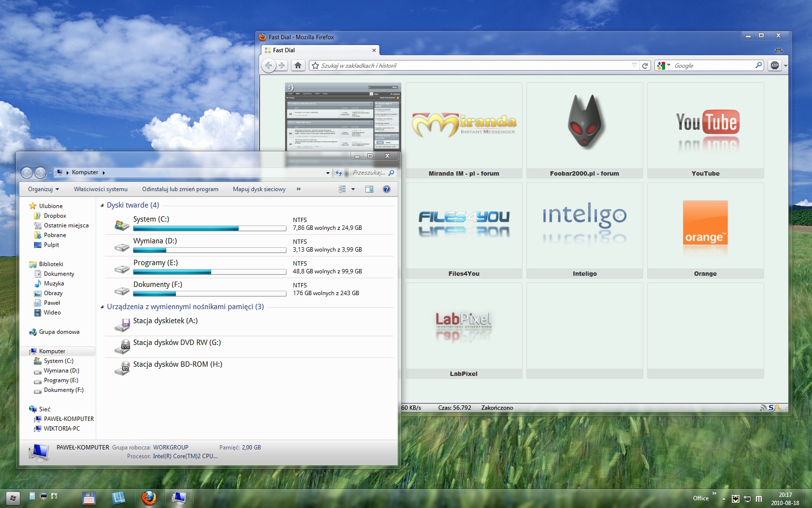
Task: Show hidden system tray icons arrow
Action: (x=724, y=499)
